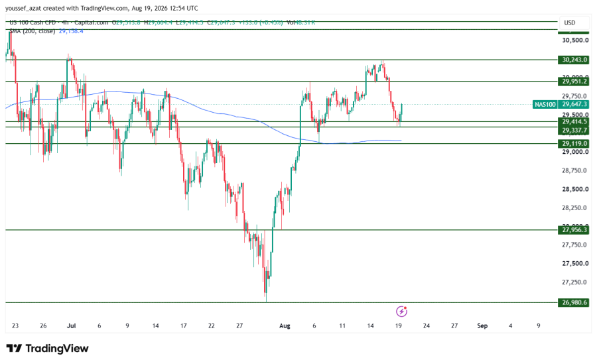Click the NAS100 symbol label

click(x=545, y=104)
